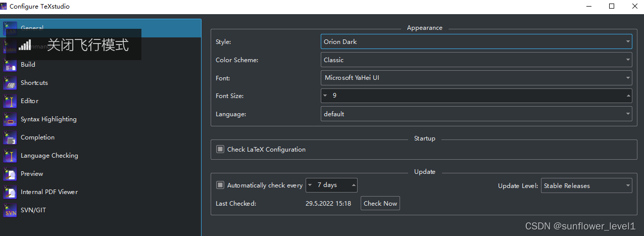The image size is (644, 236).
Task: Click into the Font Size value field
Action: click(476, 96)
